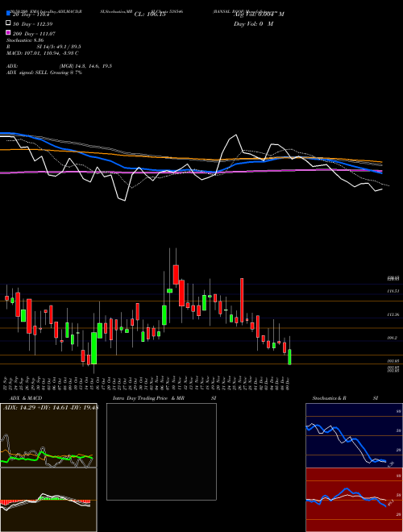
Task: Click the 118.51 price axis label
Action: 393,291
